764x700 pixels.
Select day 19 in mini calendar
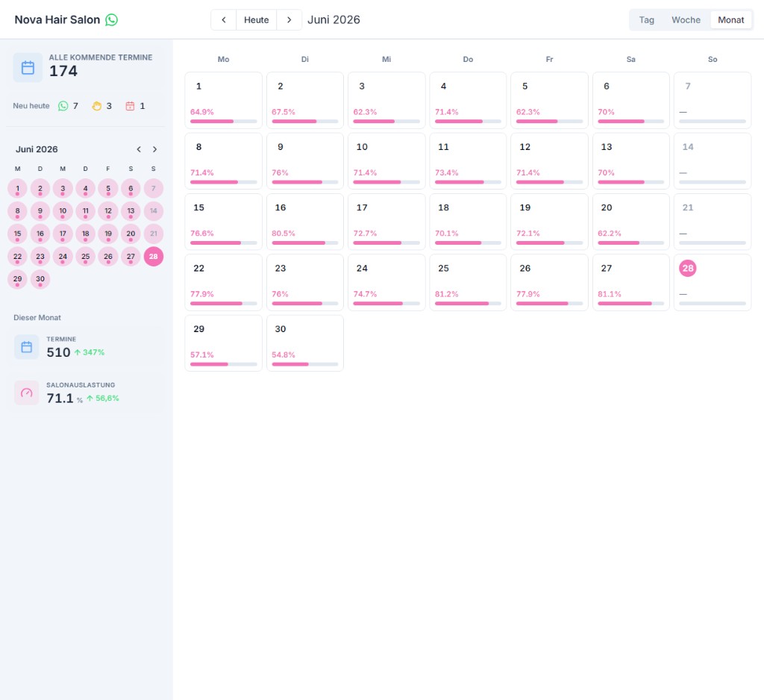(x=108, y=234)
